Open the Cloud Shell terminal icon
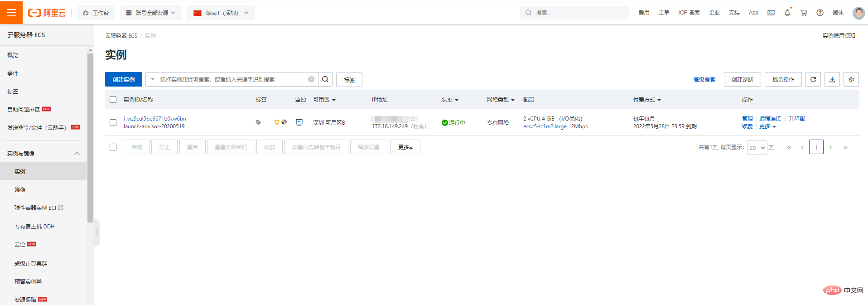Image resolution: width=868 pixels, height=305 pixels. click(x=771, y=13)
